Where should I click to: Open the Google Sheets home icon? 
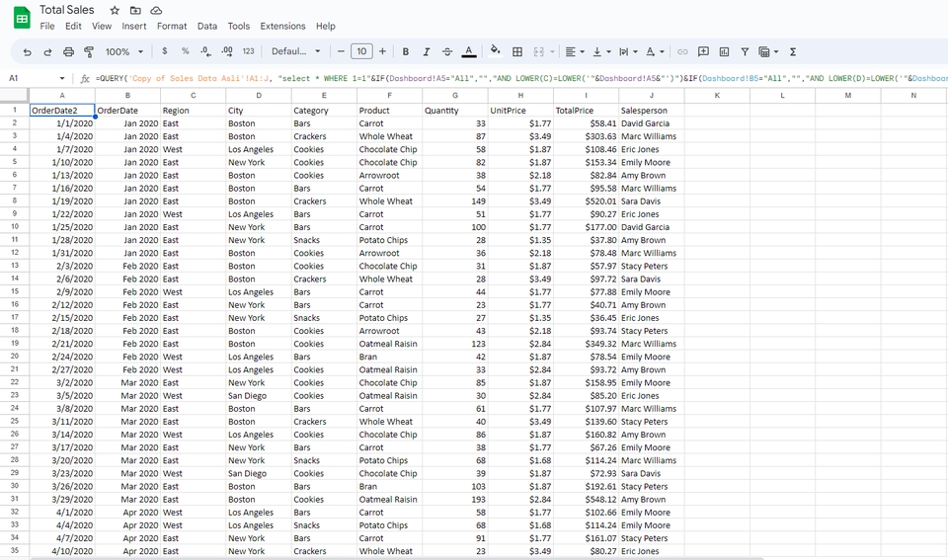point(23,18)
